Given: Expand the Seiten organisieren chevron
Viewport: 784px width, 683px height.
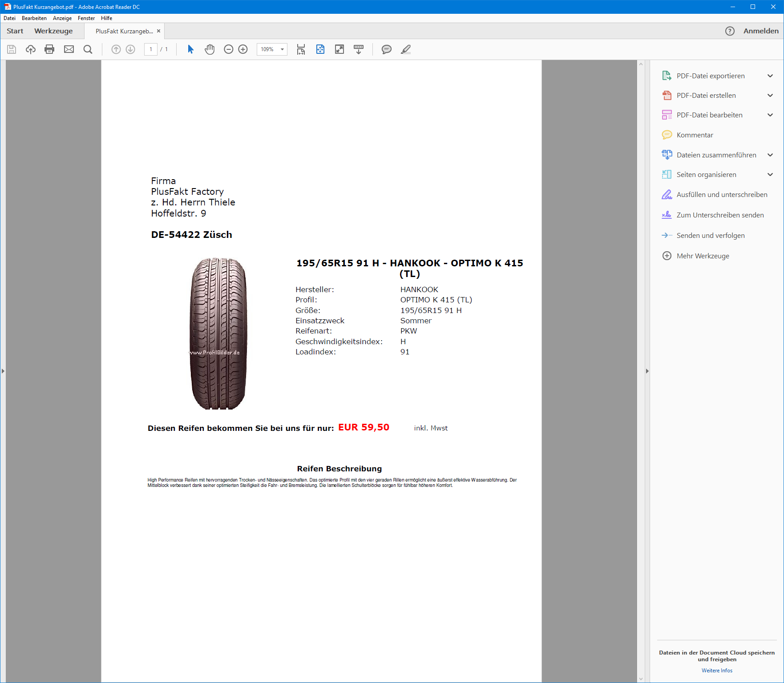Looking at the screenshot, I should pyautogui.click(x=770, y=175).
